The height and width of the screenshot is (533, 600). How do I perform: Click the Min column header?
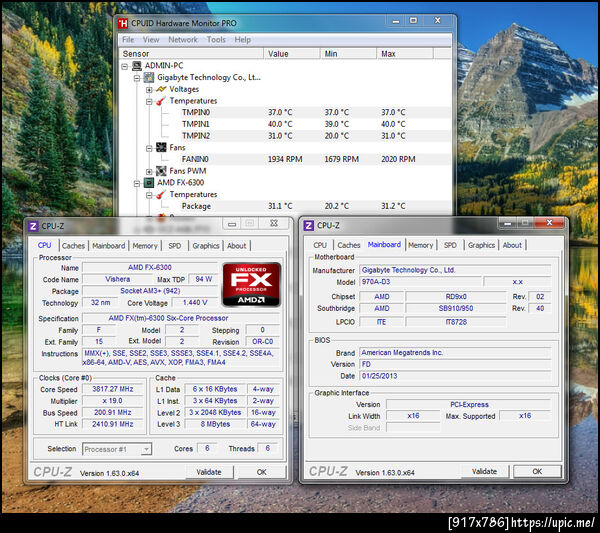tap(348, 54)
